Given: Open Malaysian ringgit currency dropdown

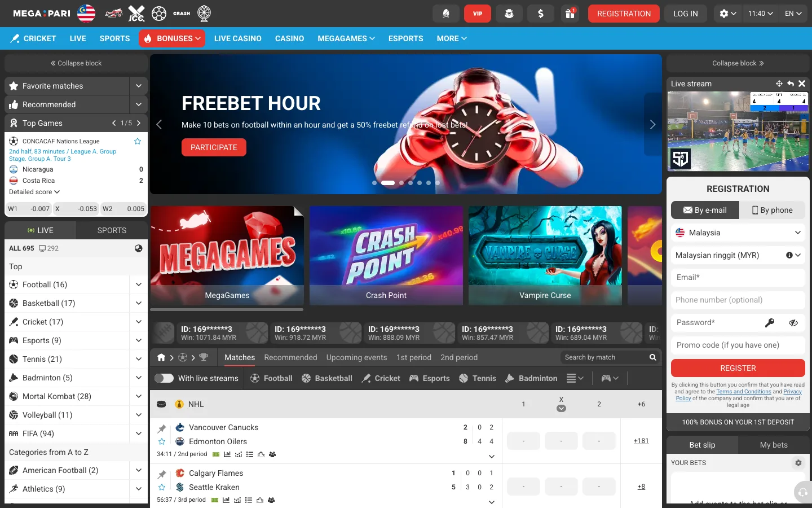Looking at the screenshot, I should tap(738, 255).
